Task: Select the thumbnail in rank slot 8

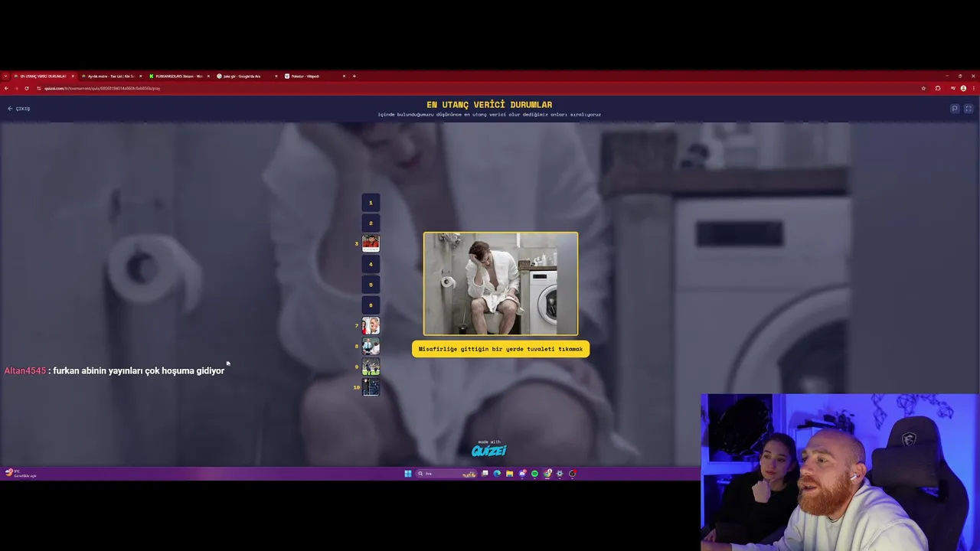Action: (x=371, y=346)
